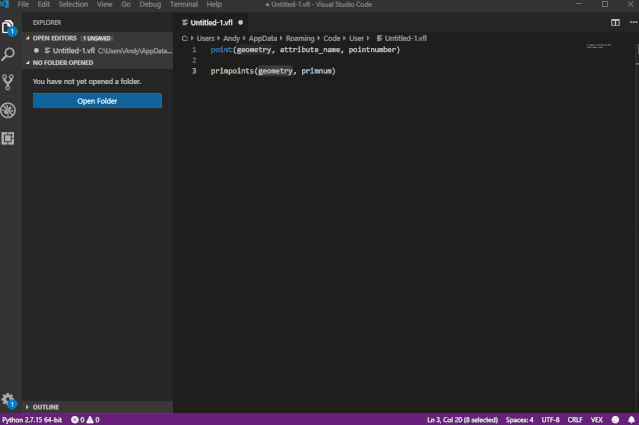Open the Source Control view icon
639x425 pixels.
coord(8,82)
